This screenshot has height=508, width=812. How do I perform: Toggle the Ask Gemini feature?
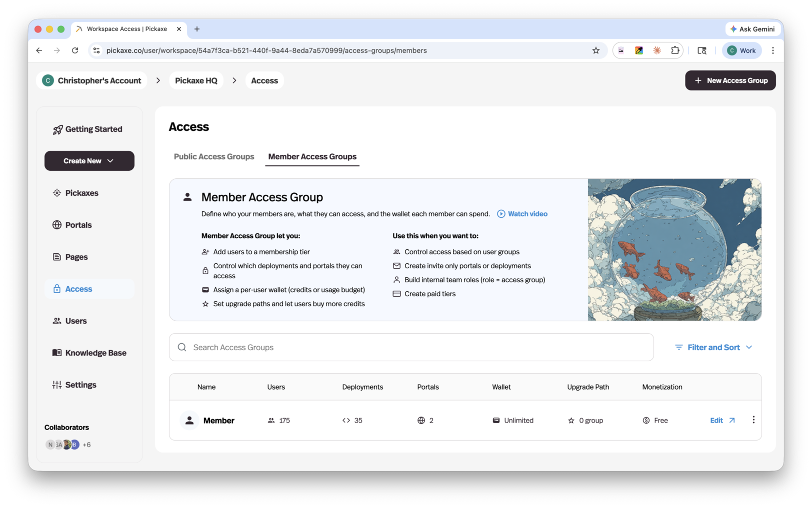click(752, 28)
